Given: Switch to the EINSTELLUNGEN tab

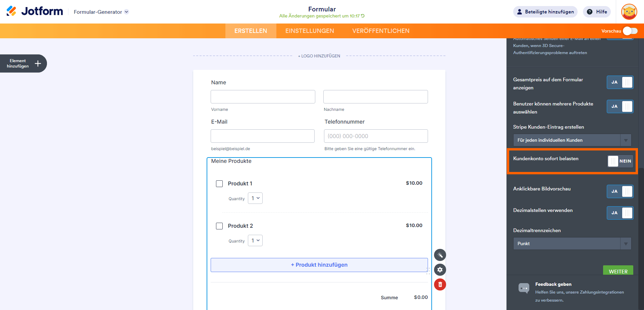Looking at the screenshot, I should point(310,31).
